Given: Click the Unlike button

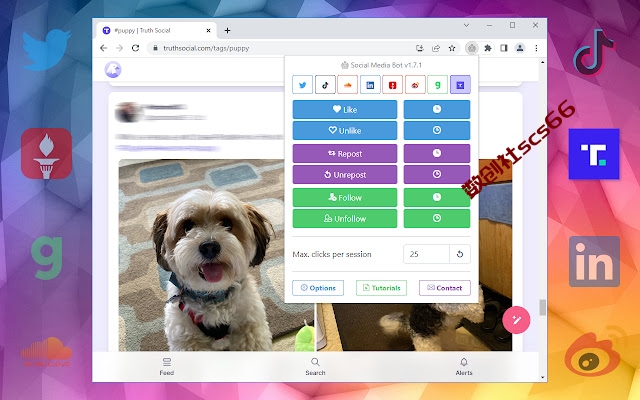Looking at the screenshot, I should pos(345,131).
